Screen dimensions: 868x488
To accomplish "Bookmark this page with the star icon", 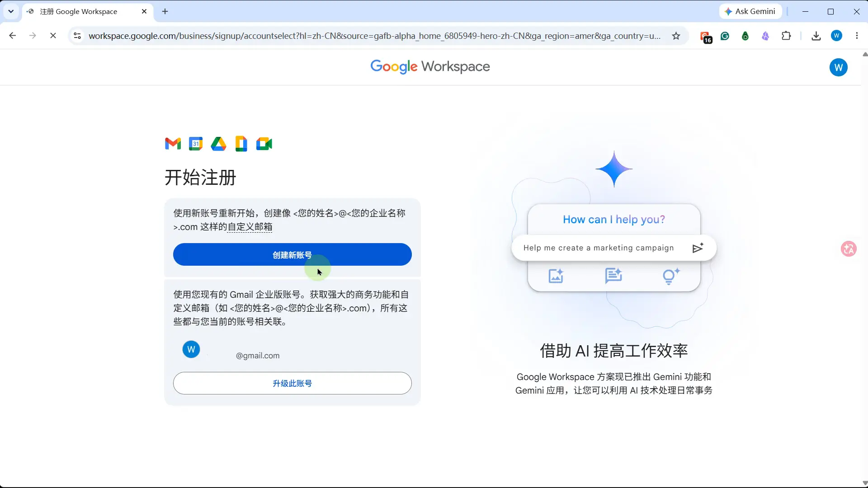I will (x=676, y=36).
